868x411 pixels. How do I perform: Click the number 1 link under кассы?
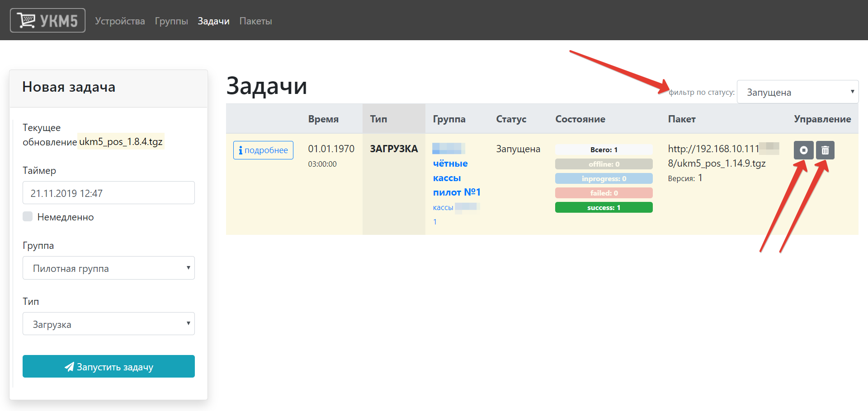point(435,222)
